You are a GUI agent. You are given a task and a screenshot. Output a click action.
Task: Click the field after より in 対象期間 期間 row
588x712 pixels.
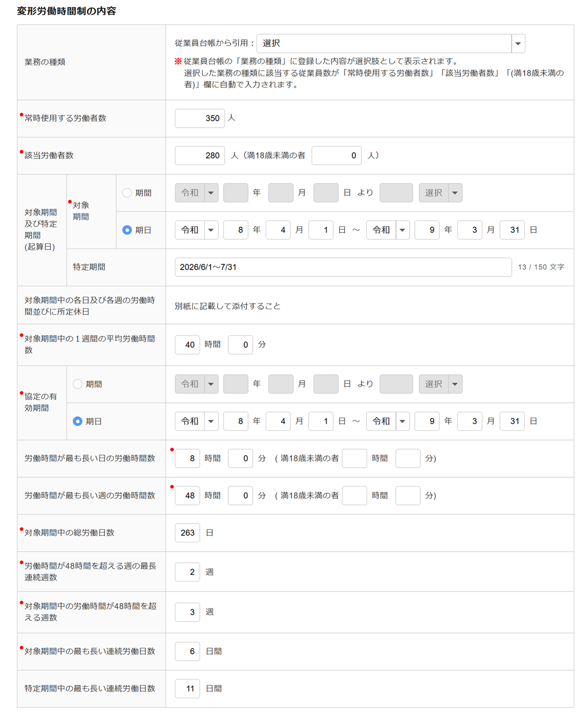click(396, 193)
